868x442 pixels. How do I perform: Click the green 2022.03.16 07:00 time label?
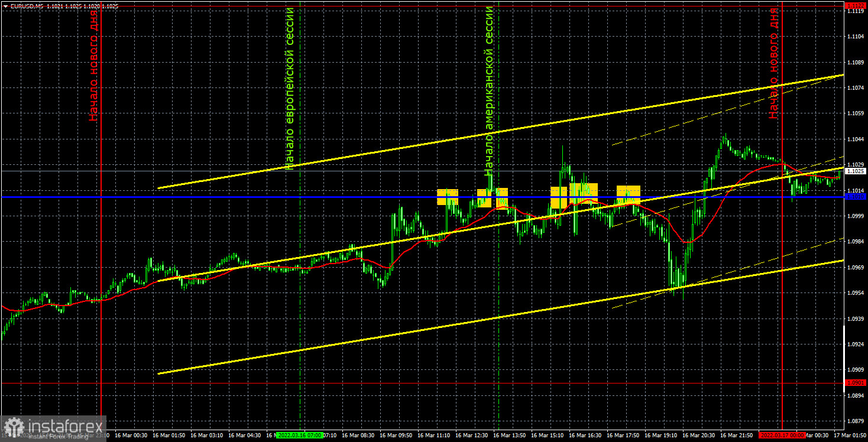(299, 435)
